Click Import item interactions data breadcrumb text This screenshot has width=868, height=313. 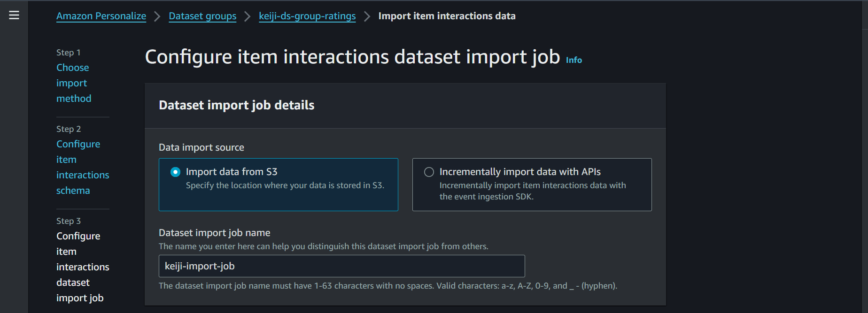(x=447, y=16)
